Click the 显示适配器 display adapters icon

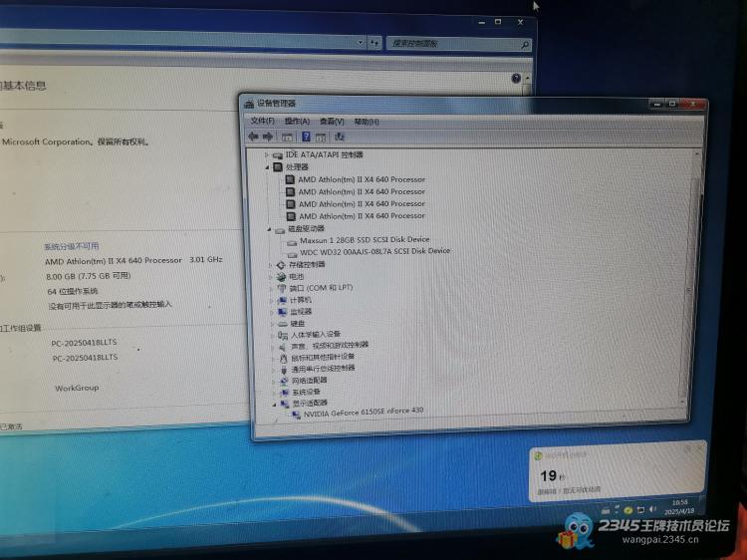tap(286, 404)
